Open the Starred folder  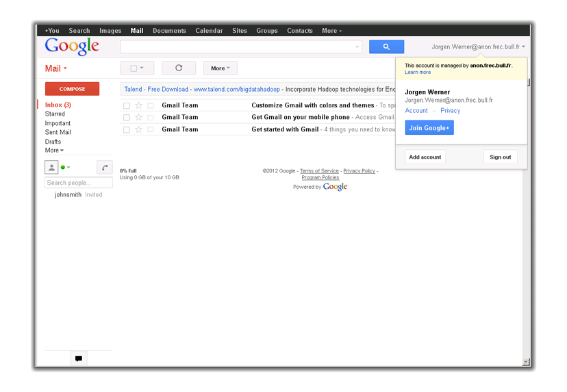click(55, 114)
